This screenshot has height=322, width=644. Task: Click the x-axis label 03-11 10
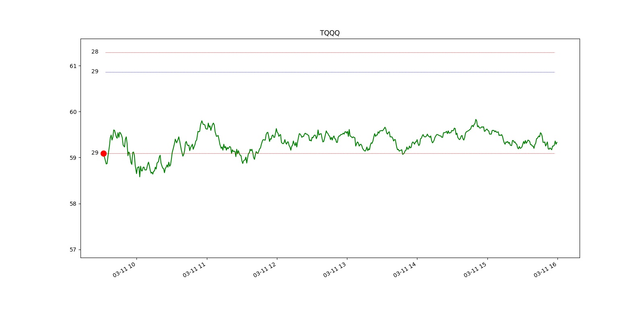[124, 270]
